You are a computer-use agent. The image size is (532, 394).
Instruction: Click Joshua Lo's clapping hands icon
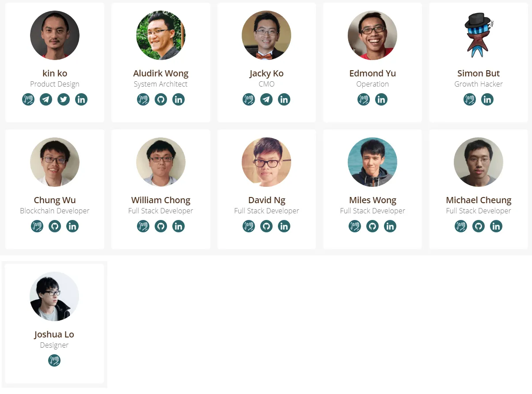54,360
